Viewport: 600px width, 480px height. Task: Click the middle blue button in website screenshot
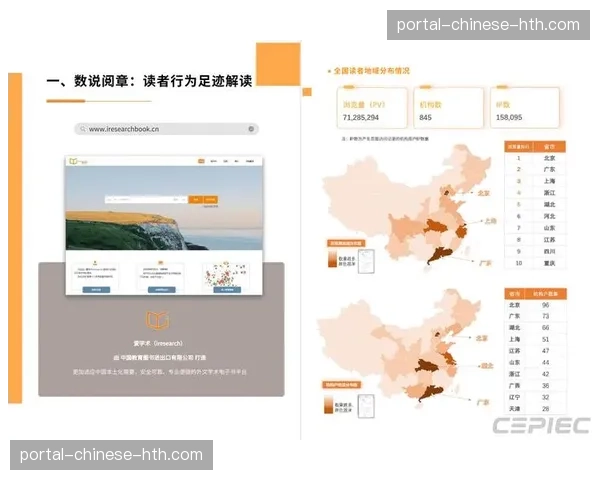click(x=161, y=290)
